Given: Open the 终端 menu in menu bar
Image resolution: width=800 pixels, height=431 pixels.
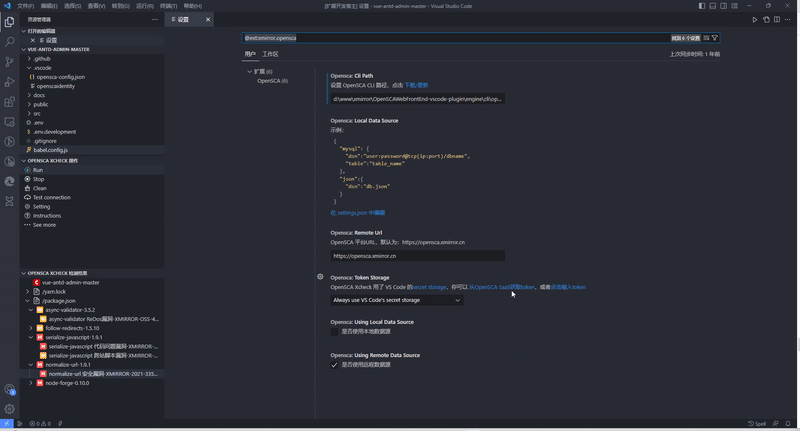Looking at the screenshot, I should 168,6.
